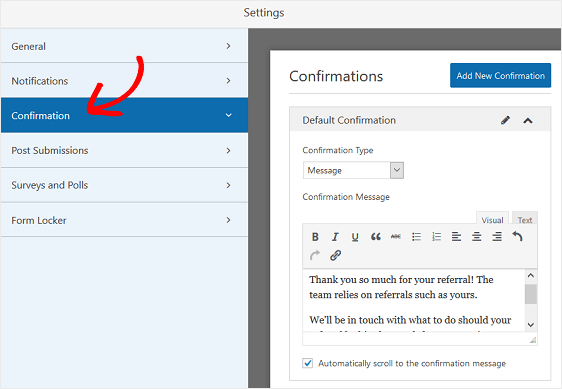
Task: Open the Notifications menu item
Action: point(124,81)
